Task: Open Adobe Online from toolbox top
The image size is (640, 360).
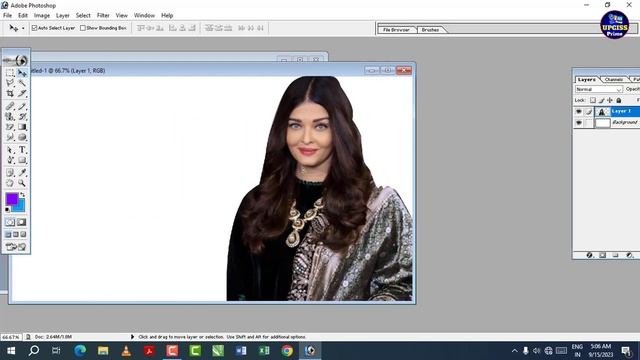Action: 16,60
